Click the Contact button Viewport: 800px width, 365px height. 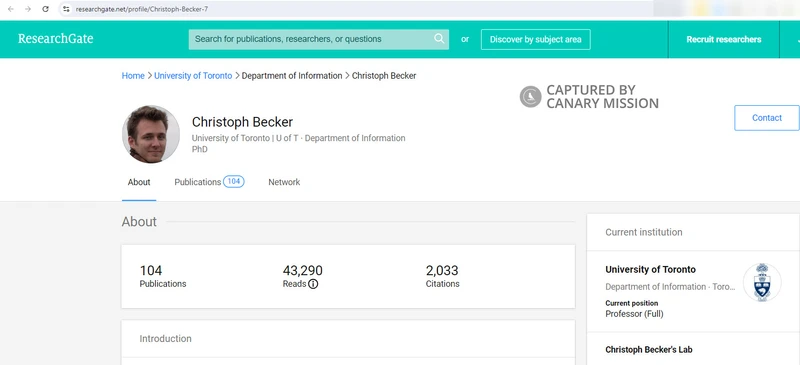coord(766,118)
